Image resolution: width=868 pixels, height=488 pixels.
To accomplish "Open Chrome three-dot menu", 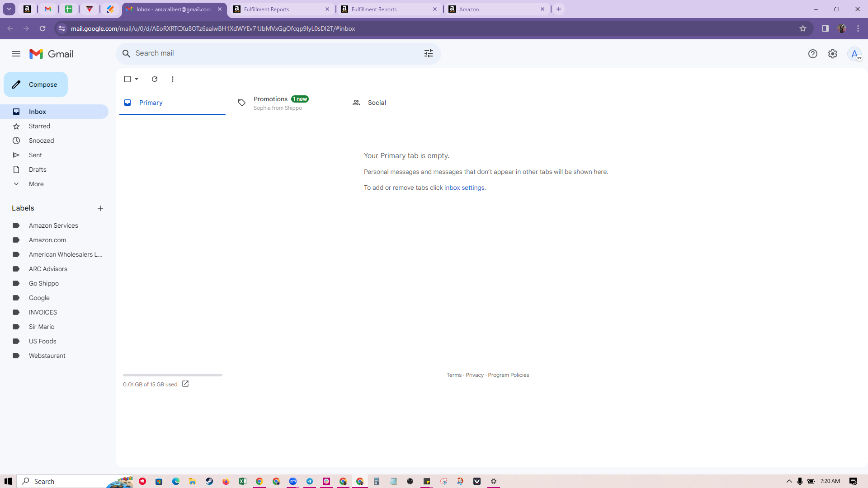I will [858, 28].
